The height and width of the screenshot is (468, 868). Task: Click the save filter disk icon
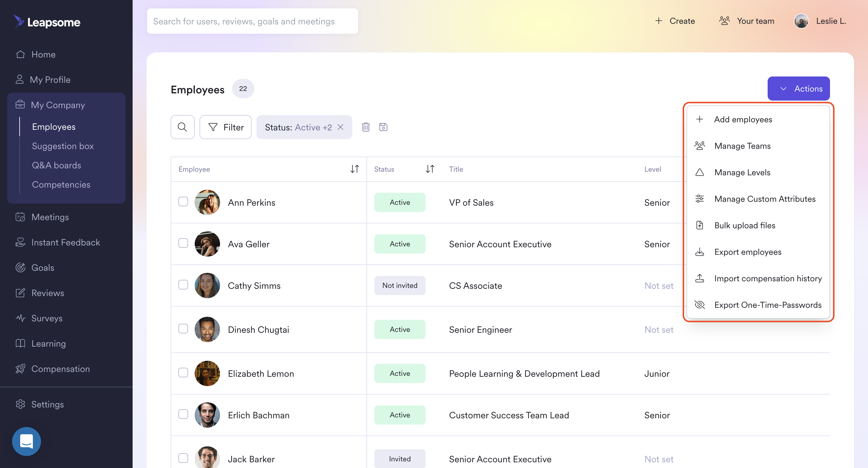(383, 127)
